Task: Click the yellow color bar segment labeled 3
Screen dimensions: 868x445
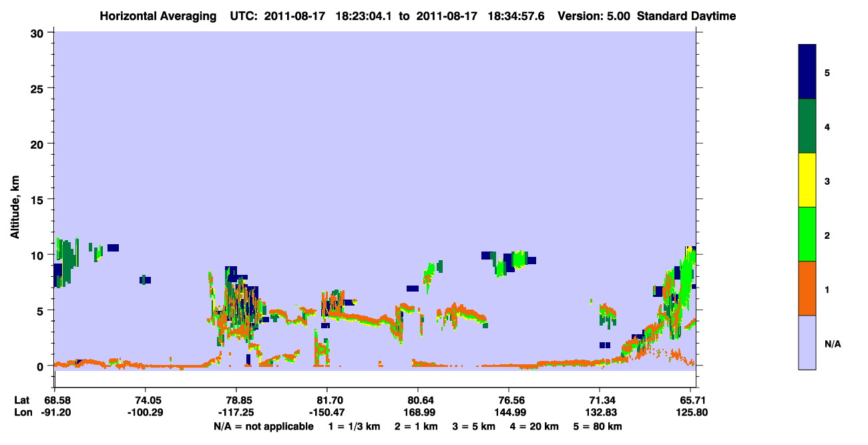Action: 807,180
